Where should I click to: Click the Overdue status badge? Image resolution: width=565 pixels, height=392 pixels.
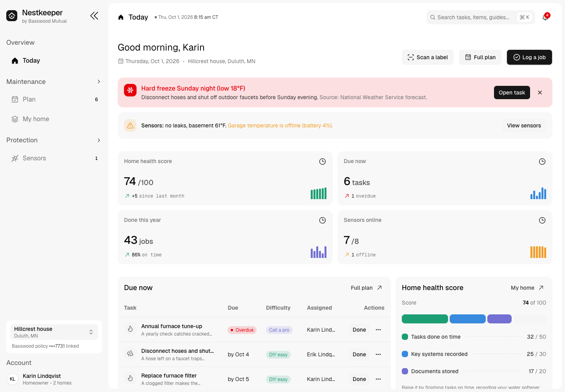click(242, 330)
